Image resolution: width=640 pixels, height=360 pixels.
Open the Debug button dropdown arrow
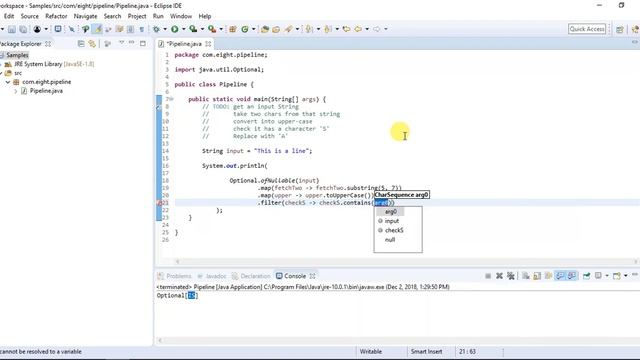coord(165,29)
